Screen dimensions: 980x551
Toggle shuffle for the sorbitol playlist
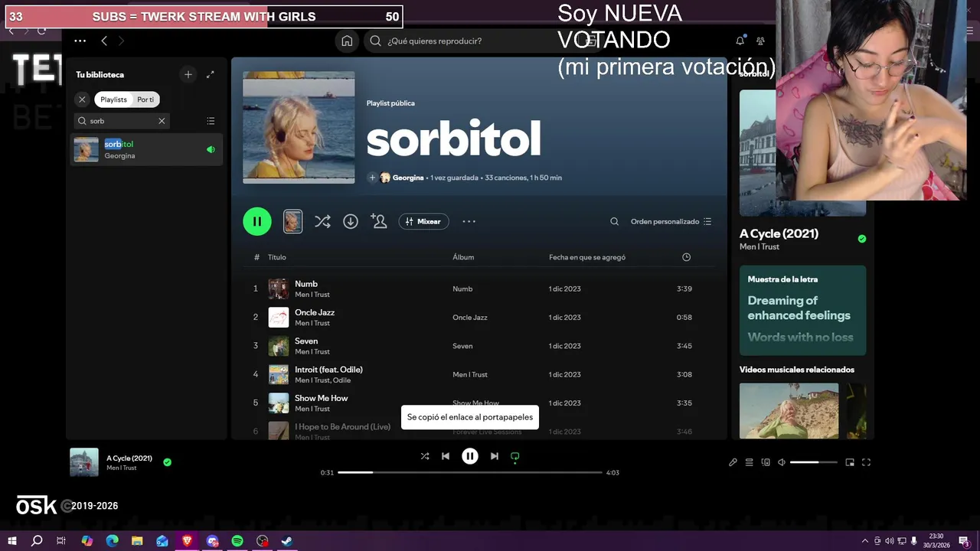pos(322,221)
